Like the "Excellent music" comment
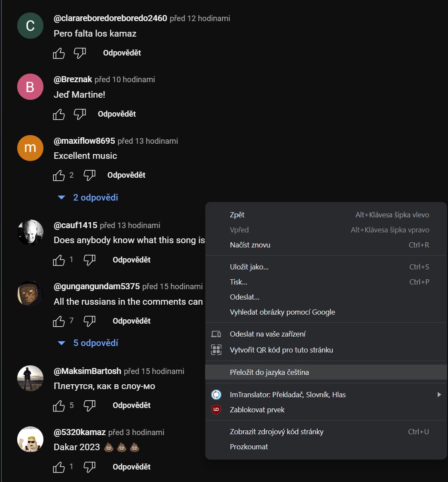 [x=59, y=175]
